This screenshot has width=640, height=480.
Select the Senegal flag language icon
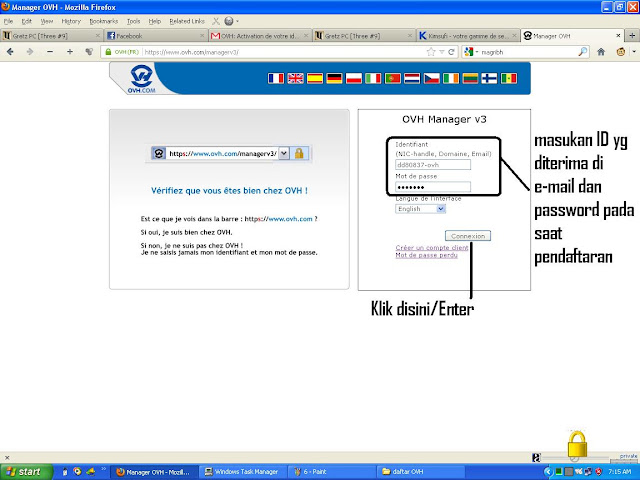point(509,78)
